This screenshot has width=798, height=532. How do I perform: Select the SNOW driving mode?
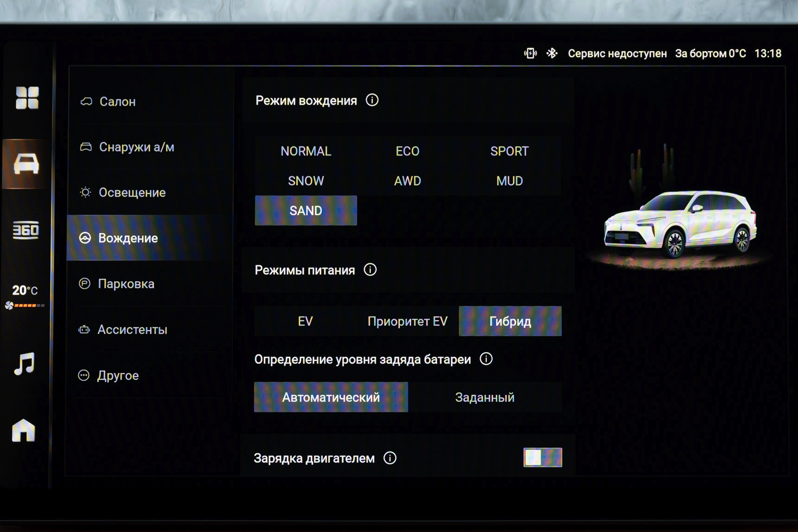305,181
